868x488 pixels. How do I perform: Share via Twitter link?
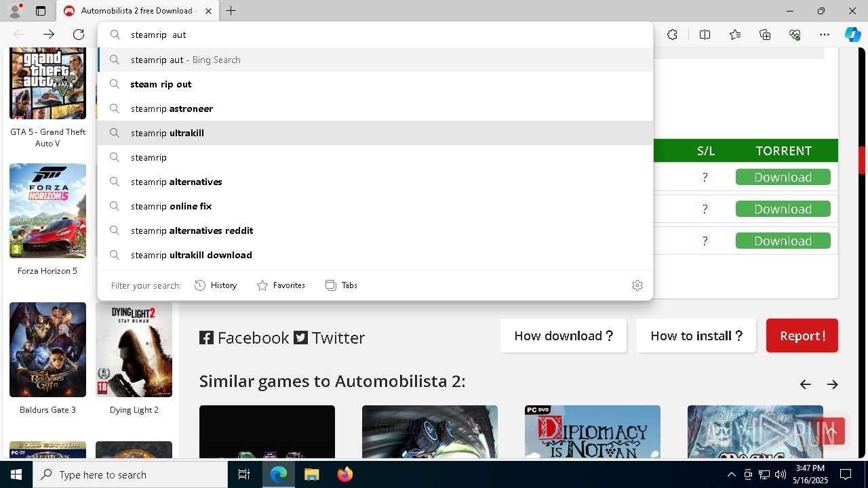(x=330, y=338)
